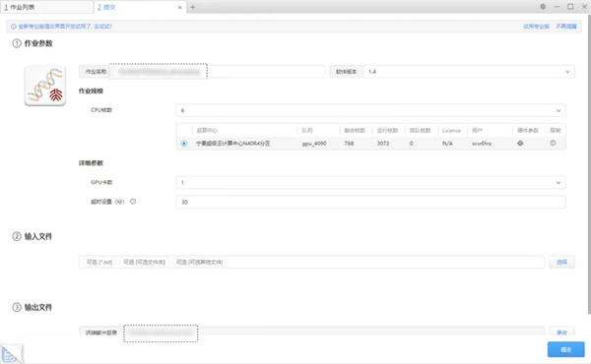This screenshot has height=364, width=591.
Task: Expand the GPU card count dropdown
Action: pos(371,183)
